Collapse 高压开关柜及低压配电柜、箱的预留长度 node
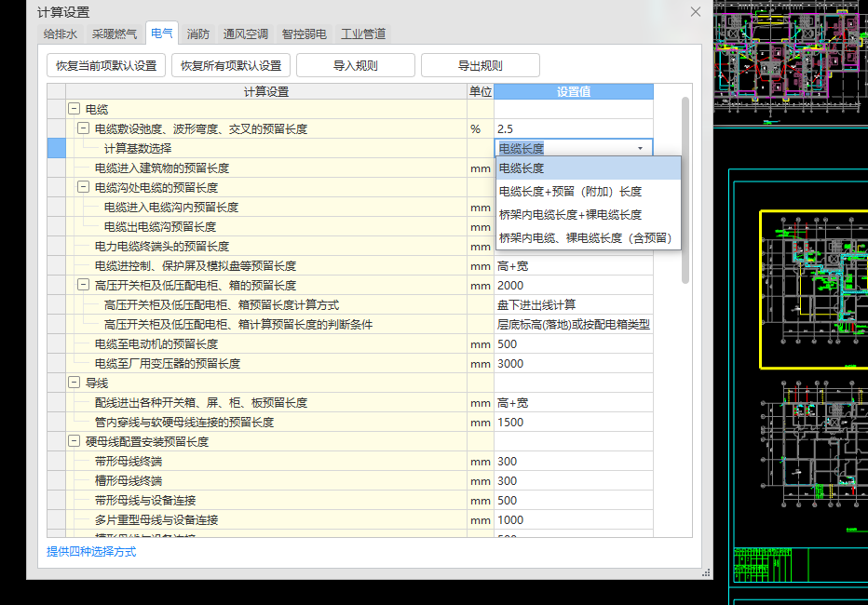The width and height of the screenshot is (868, 605). [x=83, y=285]
